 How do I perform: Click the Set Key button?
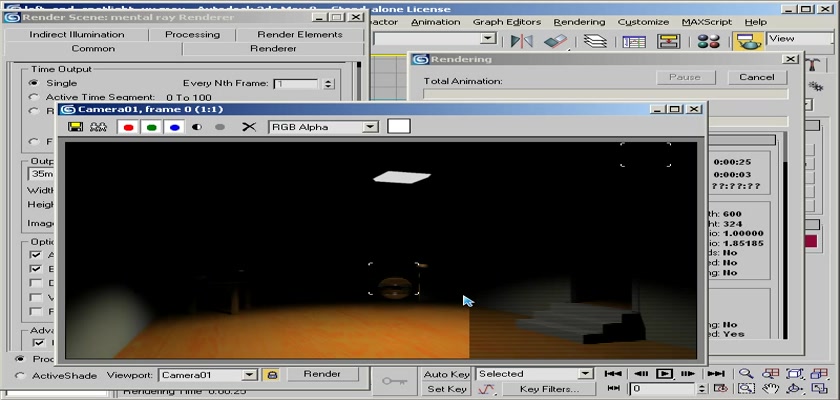[x=446, y=389]
